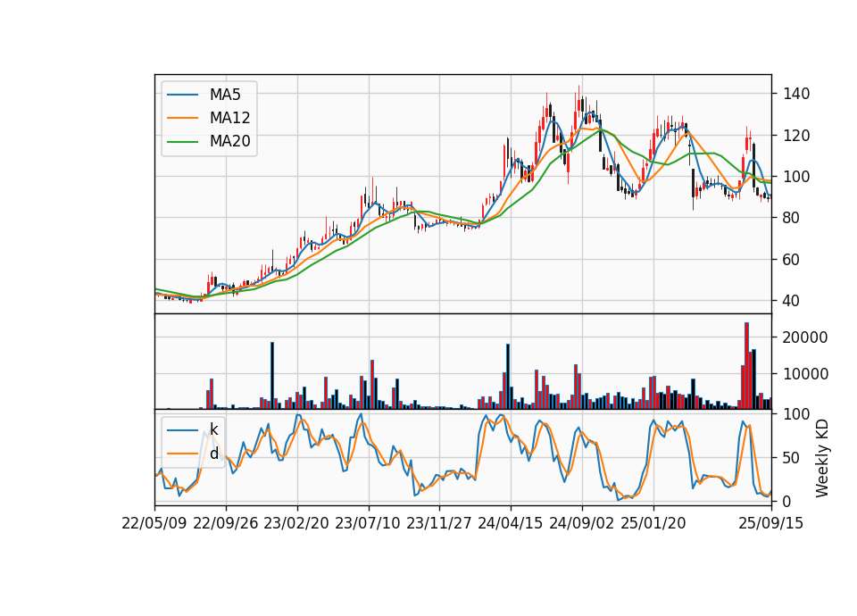Click the x-axis date 24/09/02
This screenshot has height=616, width=857.
click(581, 523)
